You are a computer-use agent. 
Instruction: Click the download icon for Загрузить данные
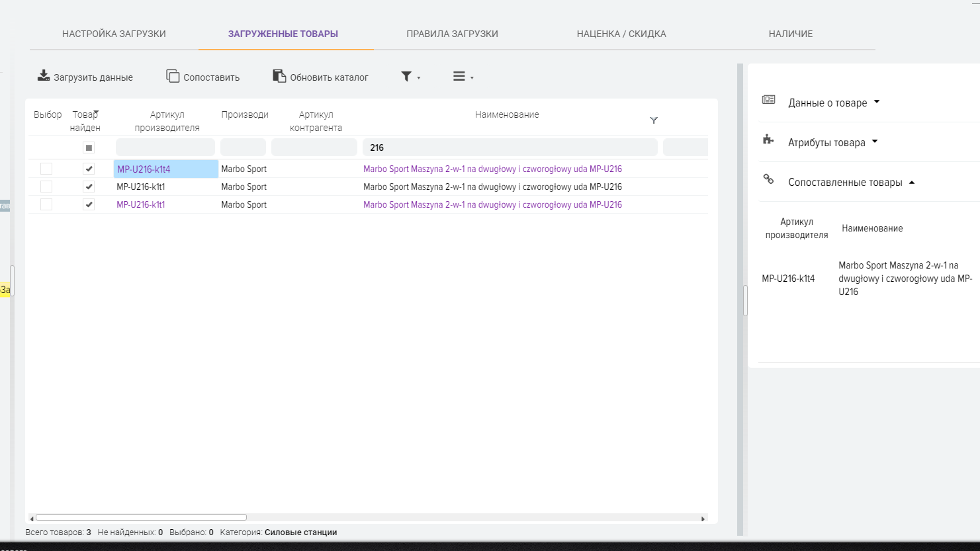pos(44,75)
